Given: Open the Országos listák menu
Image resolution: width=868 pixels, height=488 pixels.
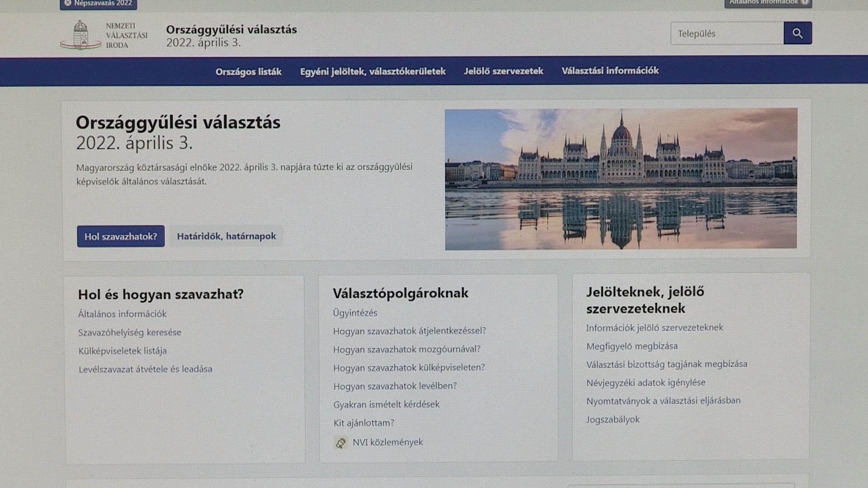Looking at the screenshot, I should click(248, 72).
